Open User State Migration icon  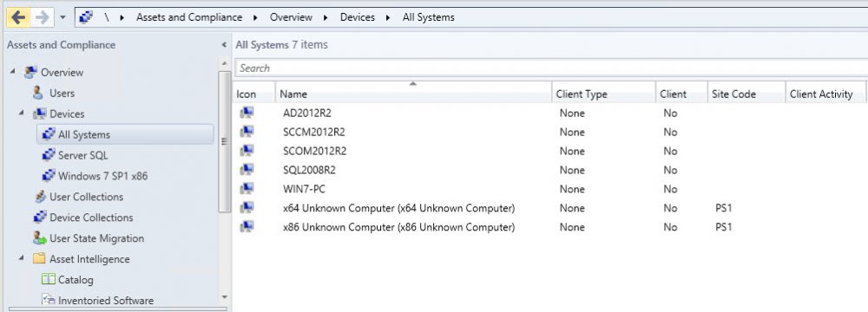pos(40,237)
